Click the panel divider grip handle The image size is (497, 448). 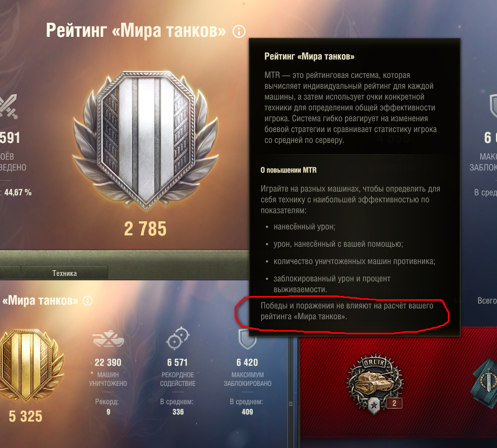pyautogui.click(x=290, y=404)
